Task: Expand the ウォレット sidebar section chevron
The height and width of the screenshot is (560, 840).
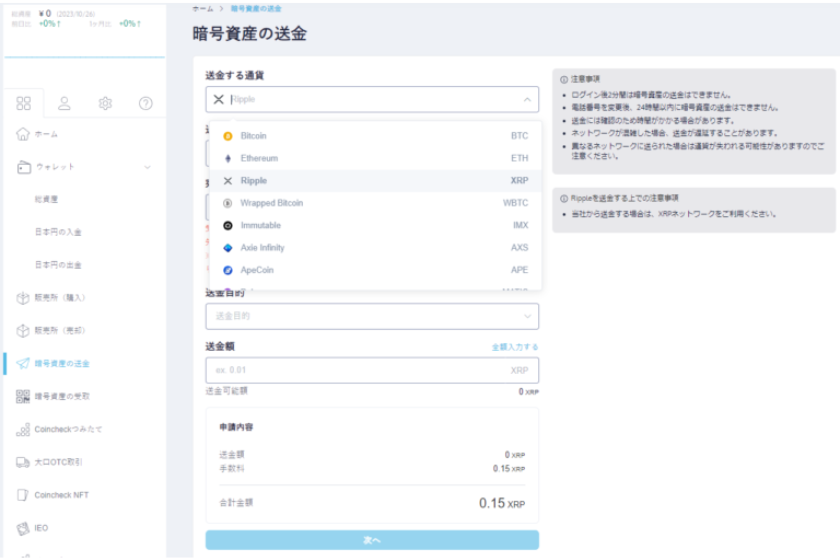Action: click(147, 167)
